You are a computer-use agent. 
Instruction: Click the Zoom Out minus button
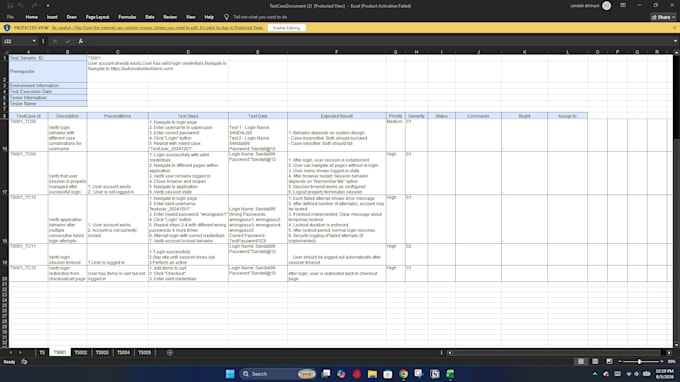620,362
